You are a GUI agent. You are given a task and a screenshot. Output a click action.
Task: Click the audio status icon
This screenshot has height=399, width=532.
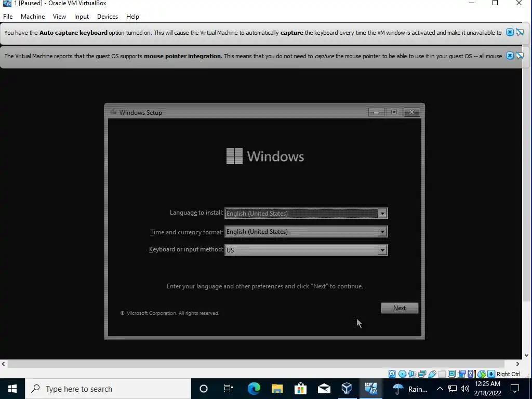point(412,374)
